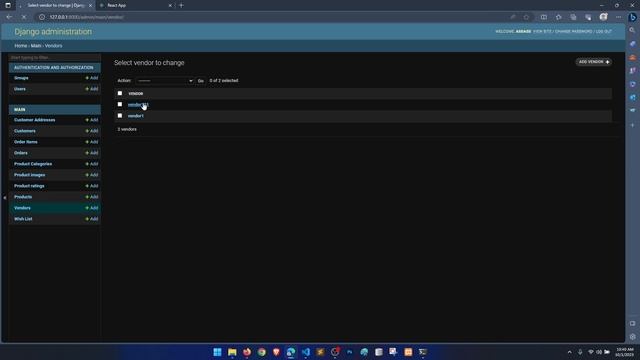Click the Vendor column header
The width and height of the screenshot is (640, 360).
(x=136, y=93)
